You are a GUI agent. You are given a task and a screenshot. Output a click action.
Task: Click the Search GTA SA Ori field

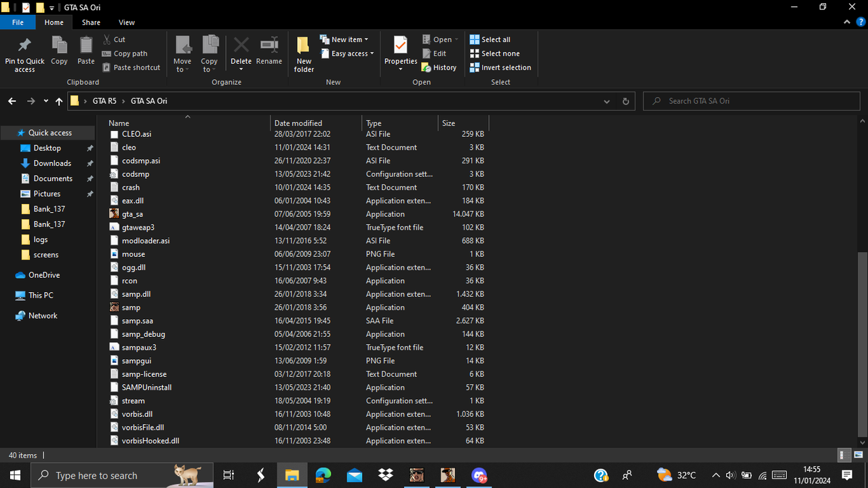coord(751,101)
